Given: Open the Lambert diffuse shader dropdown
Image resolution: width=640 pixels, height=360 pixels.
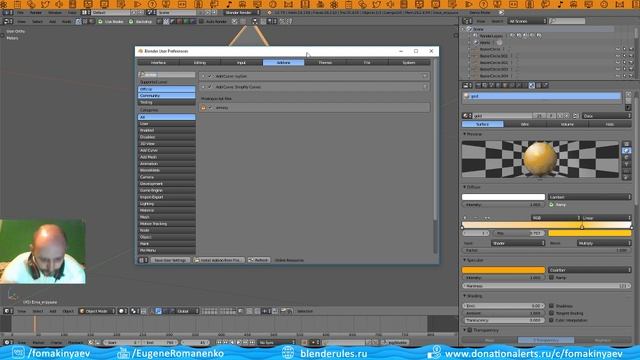Looking at the screenshot, I should [589, 197].
